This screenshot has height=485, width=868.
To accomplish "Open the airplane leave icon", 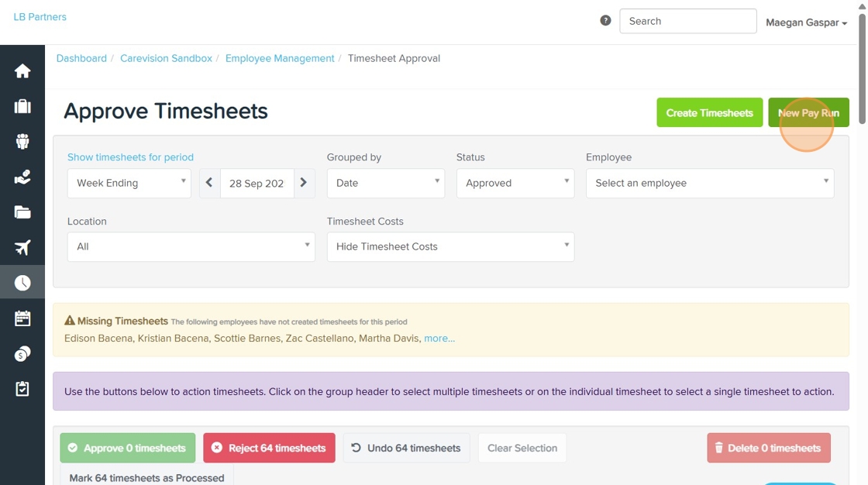I will click(x=22, y=248).
